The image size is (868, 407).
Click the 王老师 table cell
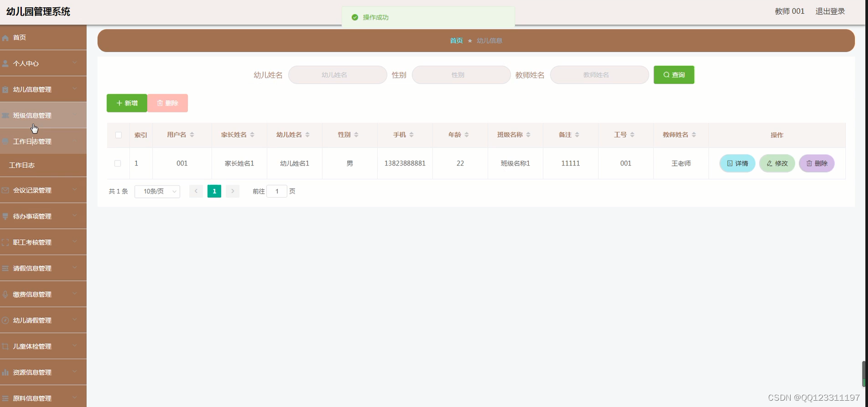pyautogui.click(x=681, y=164)
